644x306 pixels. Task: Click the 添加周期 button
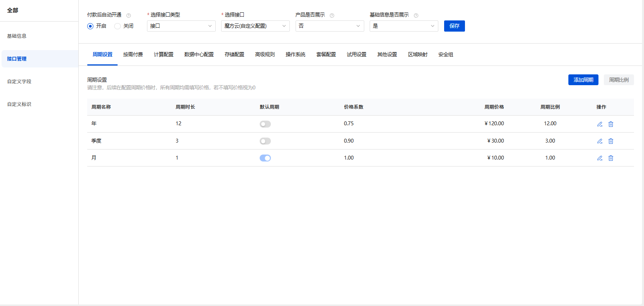click(x=583, y=80)
